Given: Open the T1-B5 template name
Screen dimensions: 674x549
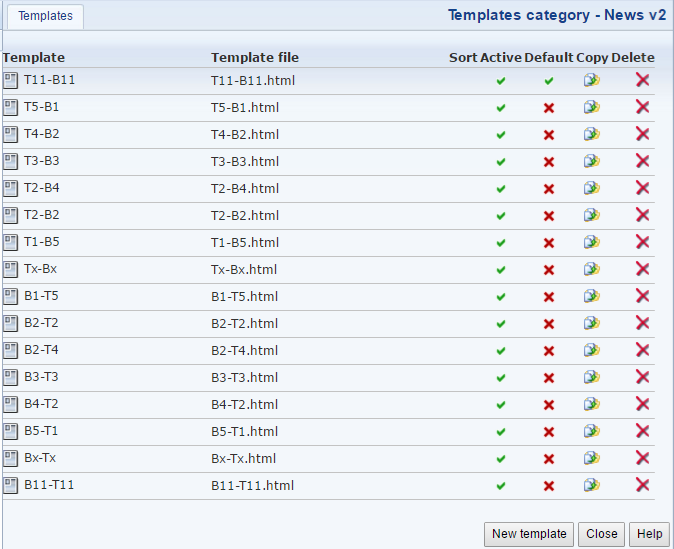Looking at the screenshot, I should pyautogui.click(x=40, y=242).
